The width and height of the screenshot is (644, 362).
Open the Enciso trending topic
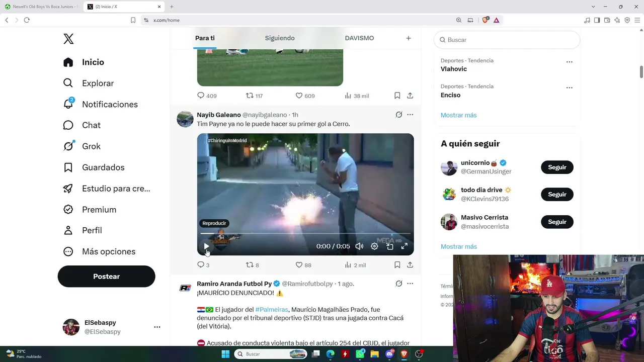pos(450,95)
